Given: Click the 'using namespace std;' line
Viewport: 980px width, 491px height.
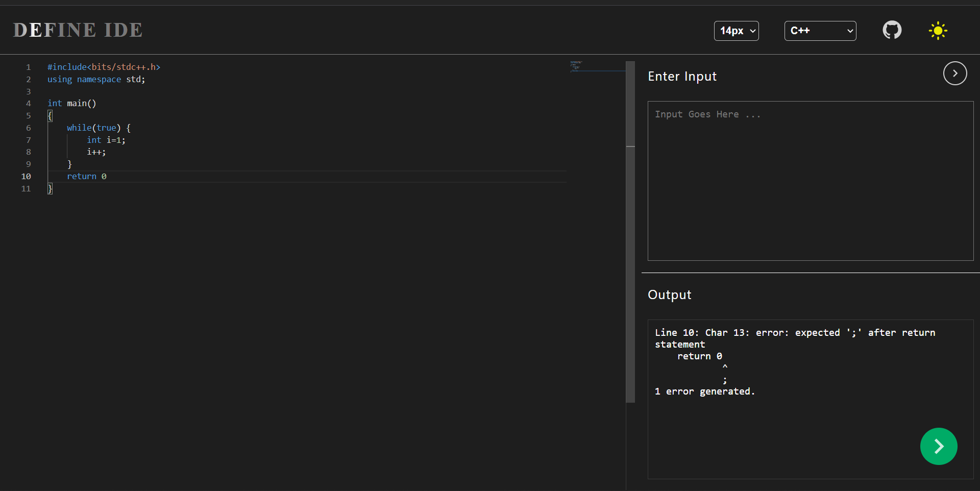Looking at the screenshot, I should point(96,79).
